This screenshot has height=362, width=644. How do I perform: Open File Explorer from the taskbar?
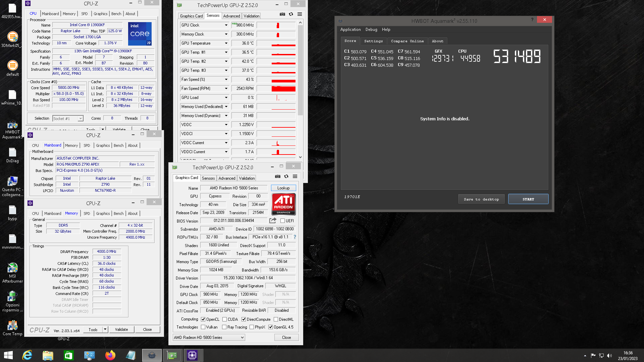tap(48, 355)
